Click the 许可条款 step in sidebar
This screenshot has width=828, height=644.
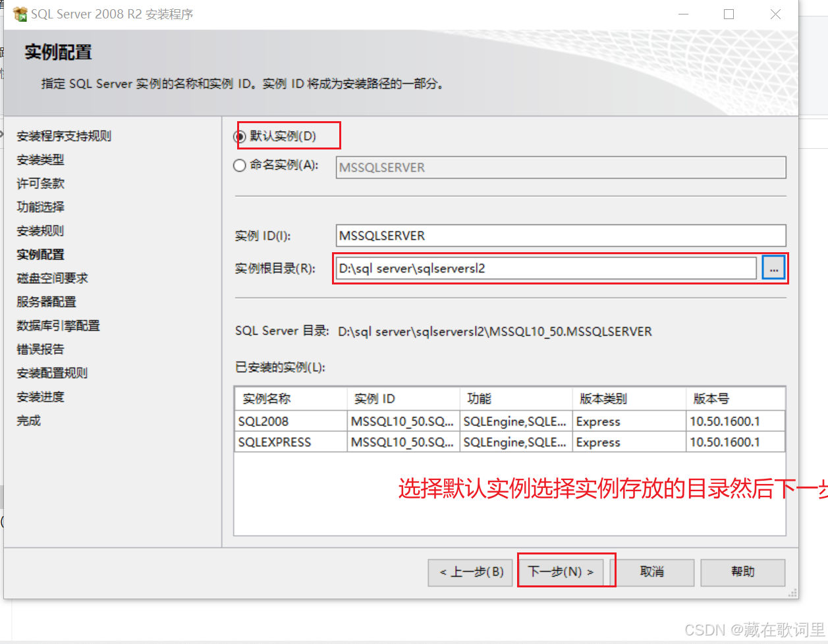(40, 184)
